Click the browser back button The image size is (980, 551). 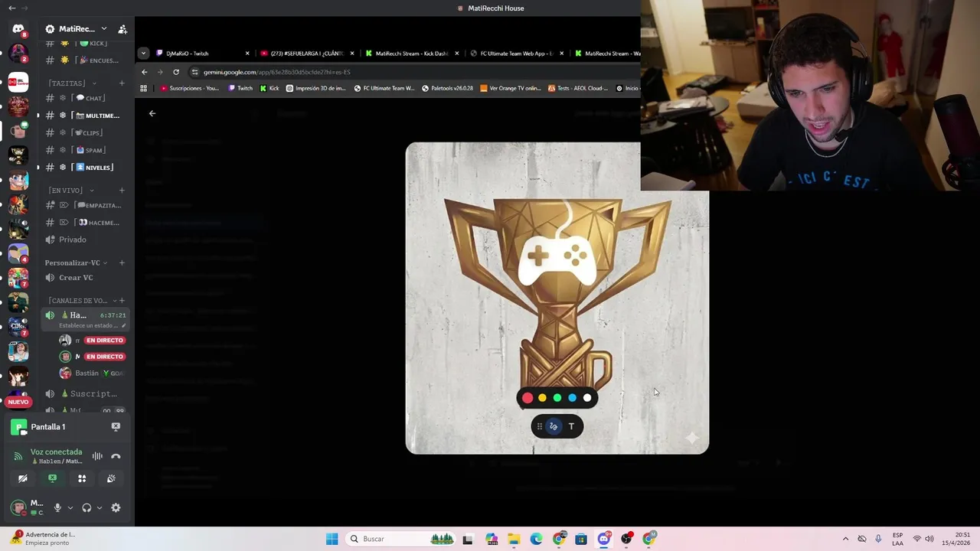[144, 72]
